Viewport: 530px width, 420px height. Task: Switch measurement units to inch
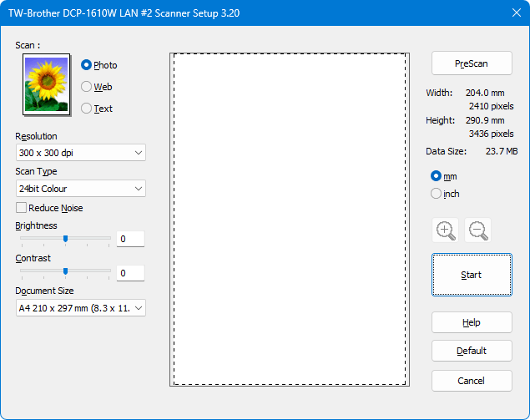point(436,194)
